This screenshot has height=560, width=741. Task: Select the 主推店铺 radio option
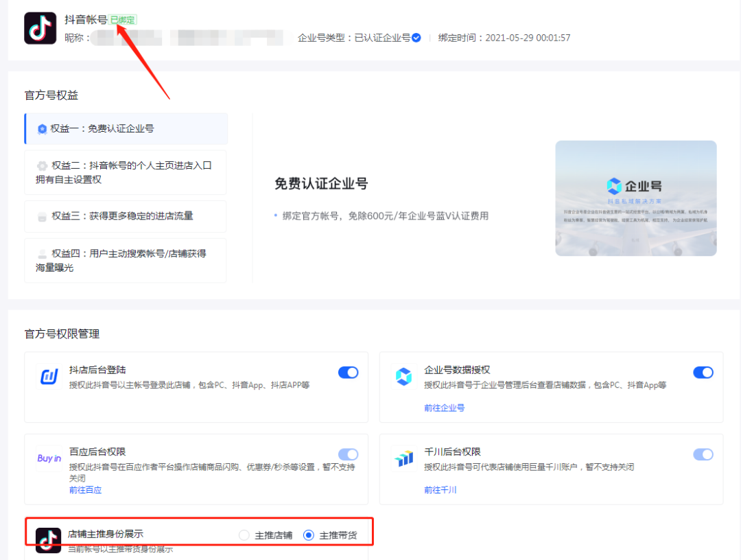click(244, 535)
